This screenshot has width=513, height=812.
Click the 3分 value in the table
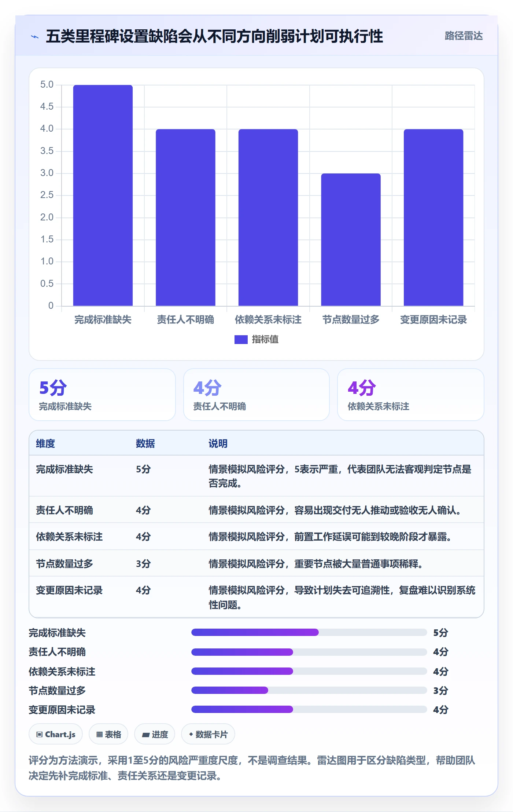coord(143,564)
